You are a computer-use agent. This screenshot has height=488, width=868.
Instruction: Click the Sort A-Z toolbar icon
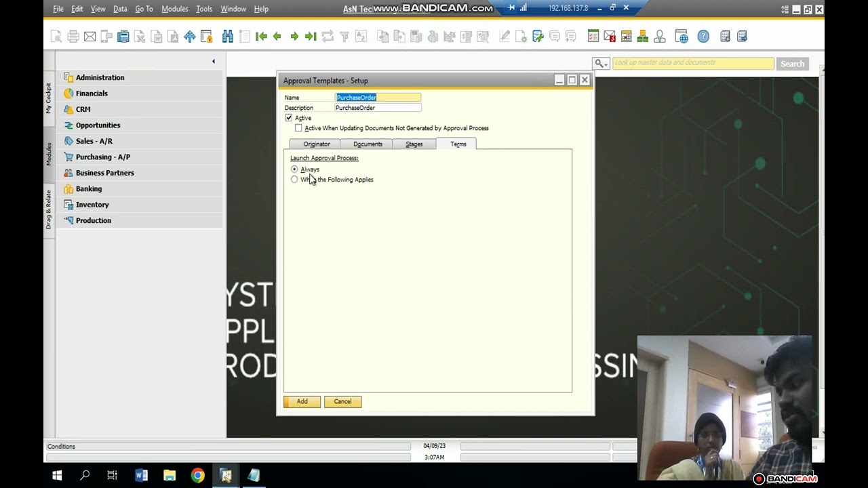click(361, 37)
